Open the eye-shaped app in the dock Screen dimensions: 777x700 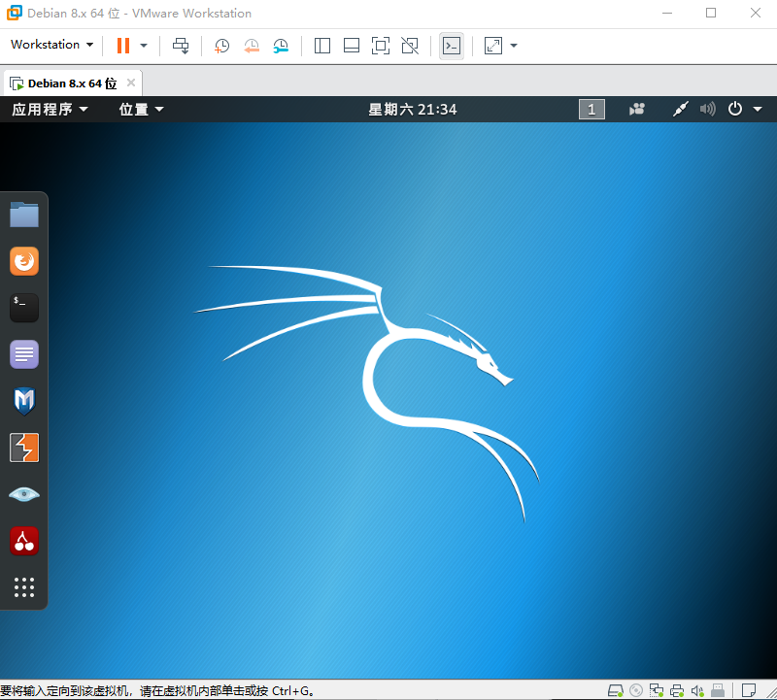tap(24, 494)
